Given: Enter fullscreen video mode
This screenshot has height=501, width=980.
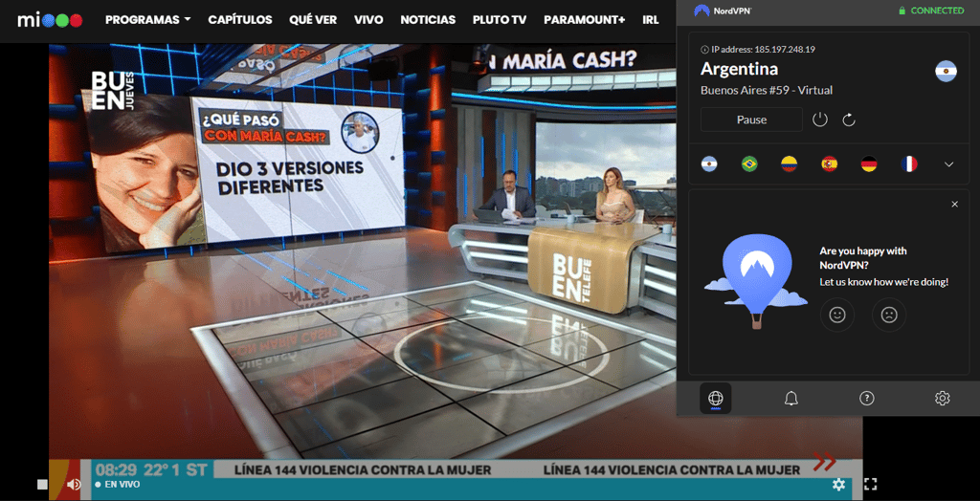Looking at the screenshot, I should coord(871,484).
